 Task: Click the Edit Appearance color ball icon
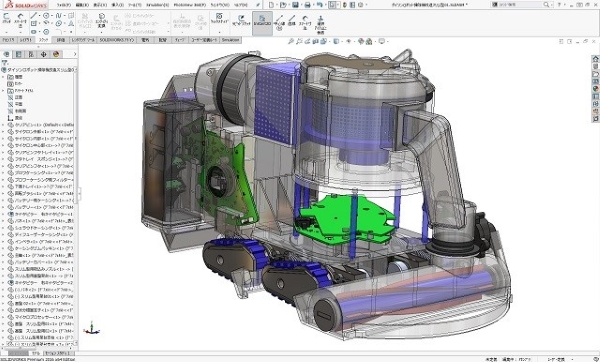(x=360, y=41)
